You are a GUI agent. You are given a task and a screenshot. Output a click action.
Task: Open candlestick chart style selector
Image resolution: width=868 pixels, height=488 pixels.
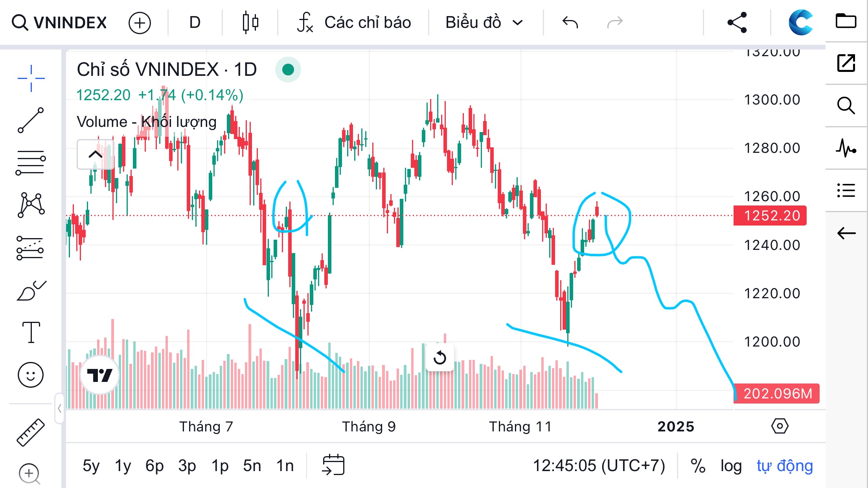pos(250,22)
